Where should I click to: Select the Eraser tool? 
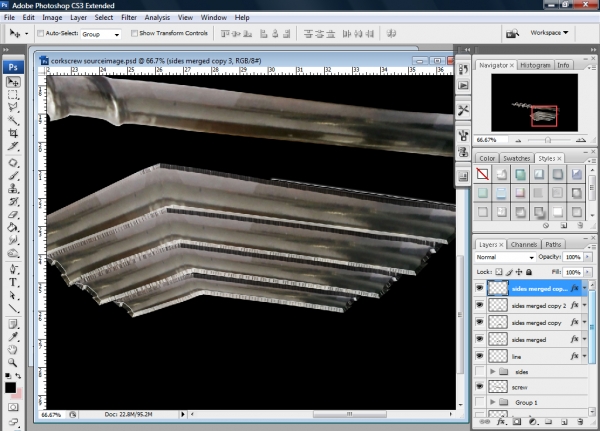[13, 215]
